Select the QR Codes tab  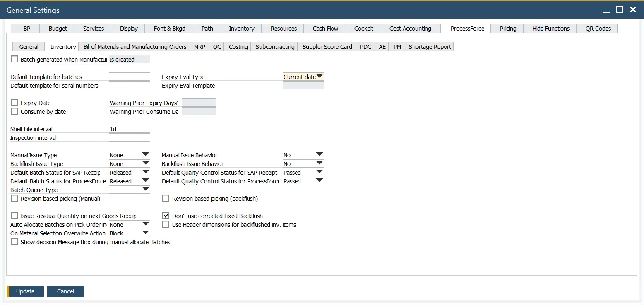(598, 29)
